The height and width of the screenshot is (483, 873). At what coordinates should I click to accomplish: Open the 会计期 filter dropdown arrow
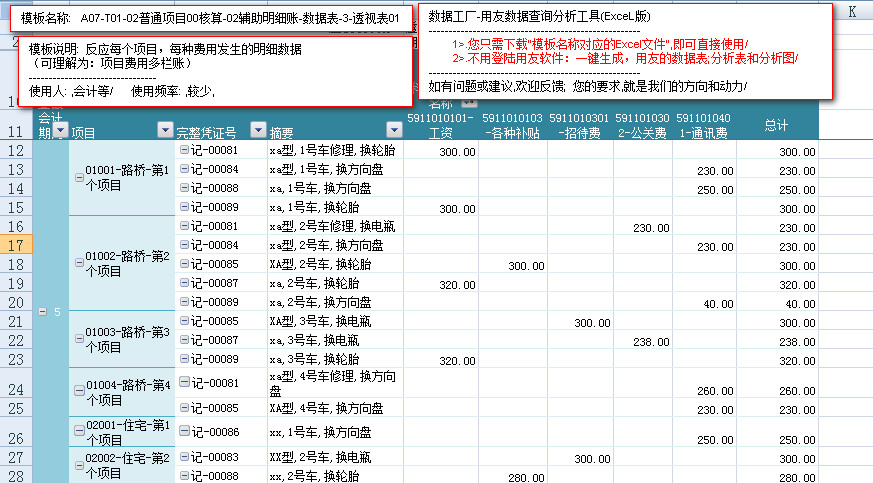pos(59,130)
